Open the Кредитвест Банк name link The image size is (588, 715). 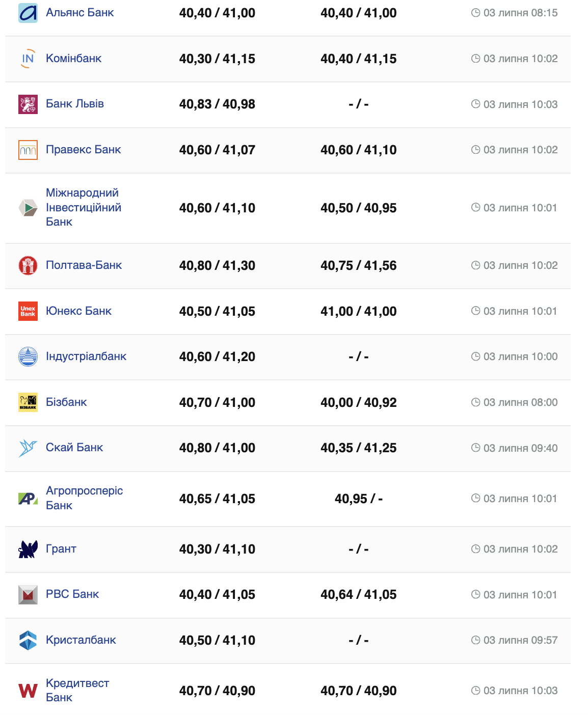tap(77, 690)
